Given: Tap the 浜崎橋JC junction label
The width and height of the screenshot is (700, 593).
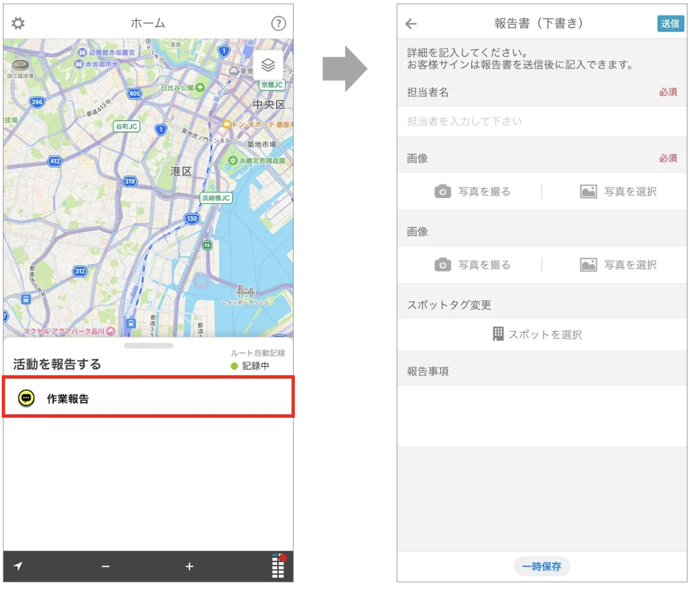Looking at the screenshot, I should point(216,198).
